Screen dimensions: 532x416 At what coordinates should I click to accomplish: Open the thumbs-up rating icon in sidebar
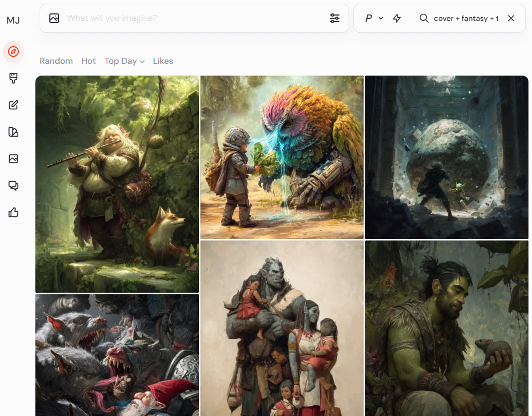coord(13,213)
